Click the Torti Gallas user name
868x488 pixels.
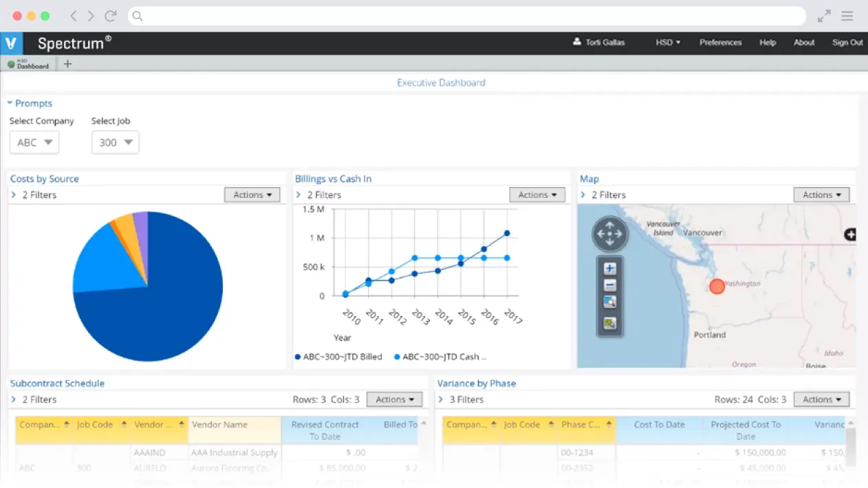pos(605,42)
